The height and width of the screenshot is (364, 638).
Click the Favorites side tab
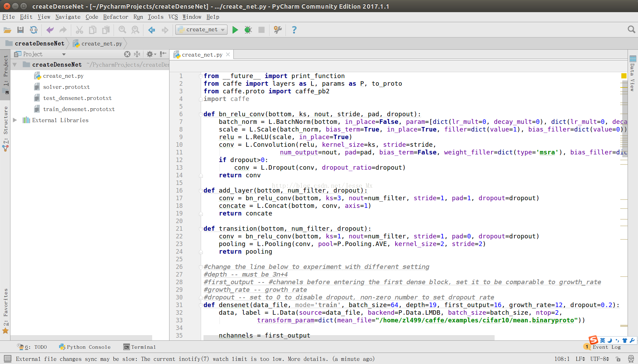pyautogui.click(x=6, y=311)
